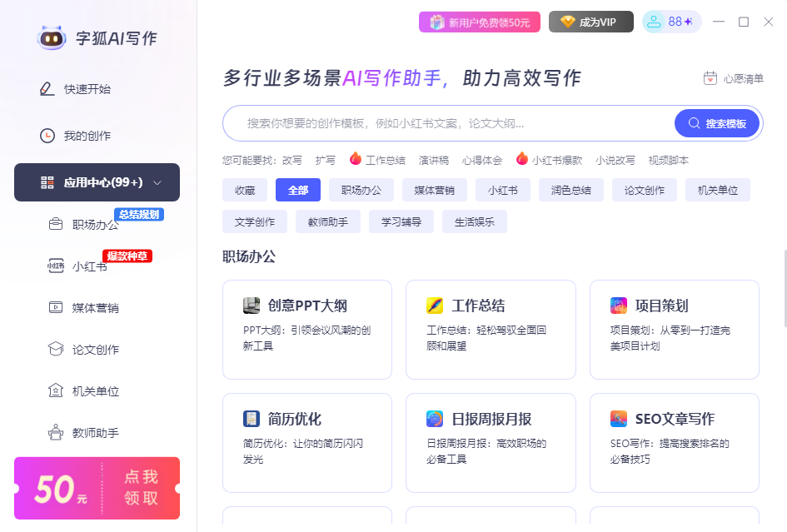This screenshot has height=532, width=787.
Task: Click the gift box icon for new users
Action: click(x=437, y=22)
